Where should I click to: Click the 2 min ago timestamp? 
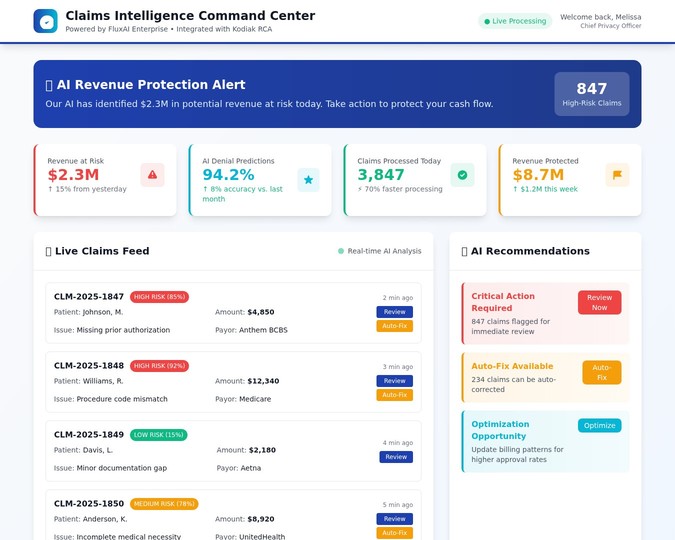[398, 298]
